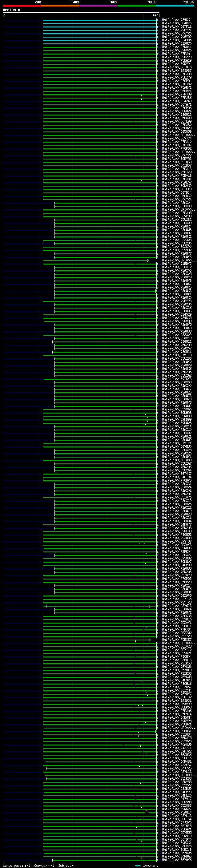This screenshot has width=197, height=868.
Task: Click the cyan ~100% identity legend segment
Action: [x=175, y=6]
